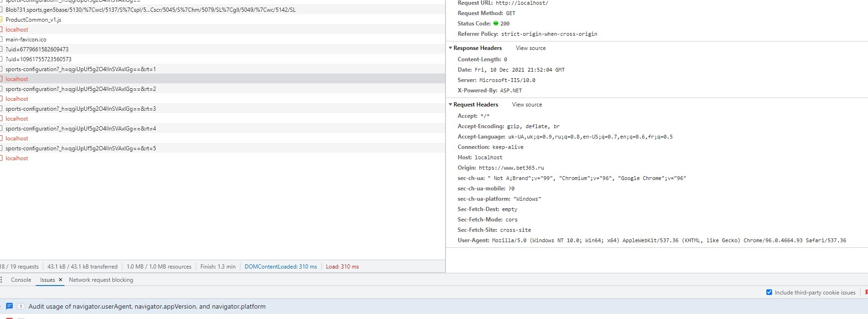Select the Blob?31,sports,gen5base request row

[x=223, y=9]
